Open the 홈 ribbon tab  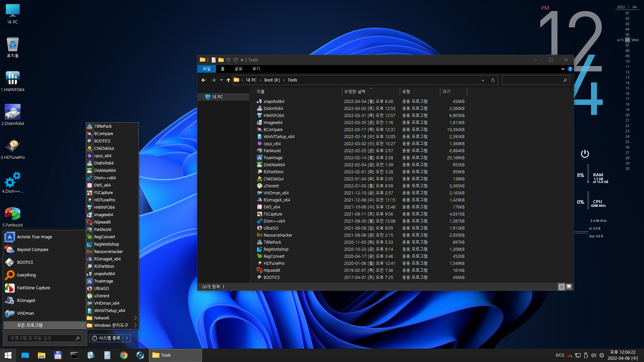tap(223, 69)
